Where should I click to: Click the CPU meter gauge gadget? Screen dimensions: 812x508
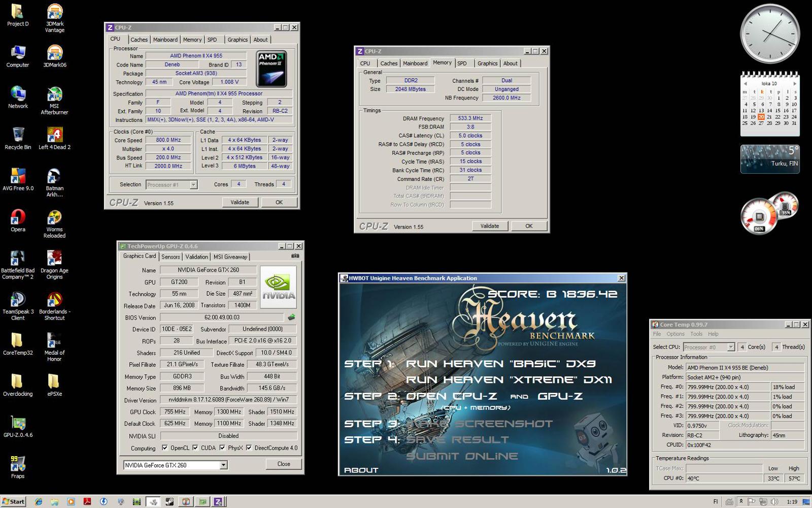pyautogui.click(x=759, y=217)
